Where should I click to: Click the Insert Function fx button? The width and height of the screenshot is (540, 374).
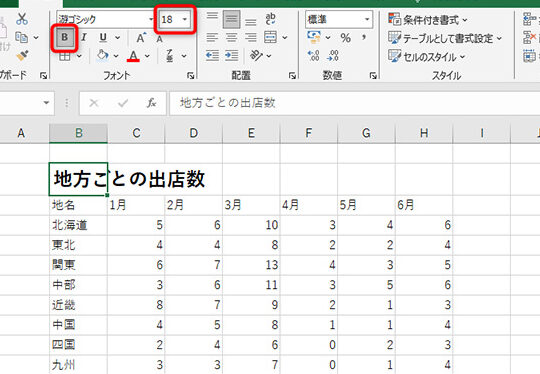(152, 103)
